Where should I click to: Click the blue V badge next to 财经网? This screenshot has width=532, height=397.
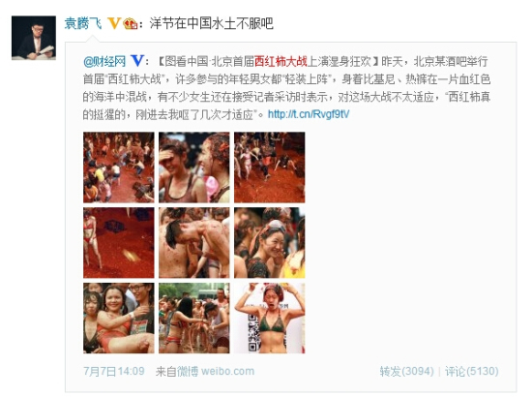pyautogui.click(x=137, y=60)
